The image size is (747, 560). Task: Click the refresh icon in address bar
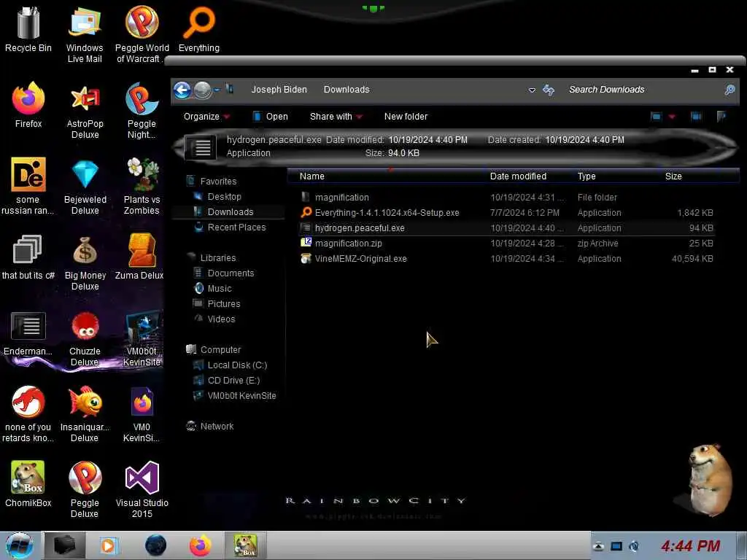[549, 90]
